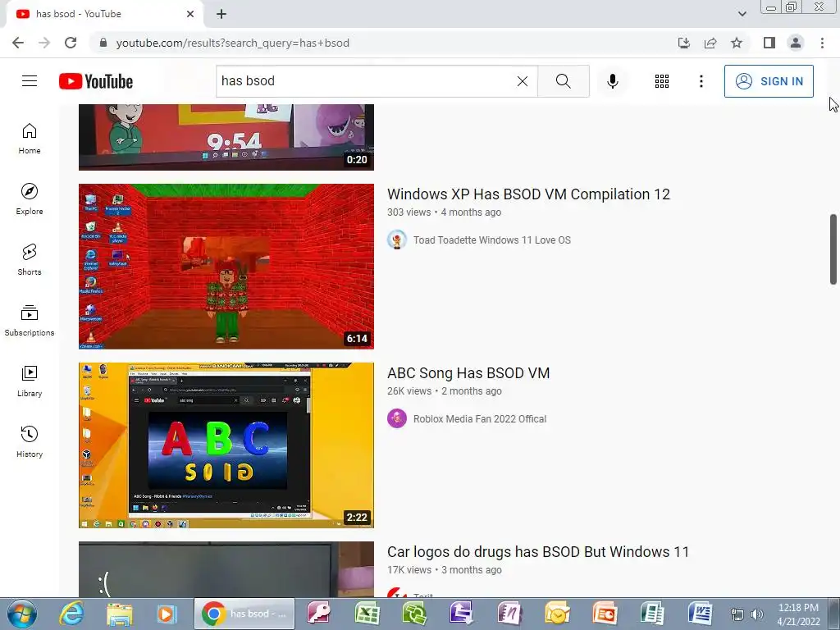Screen dimensions: 840x630
Task: Click the page vertical scrollbar thumb
Action: (x=833, y=249)
